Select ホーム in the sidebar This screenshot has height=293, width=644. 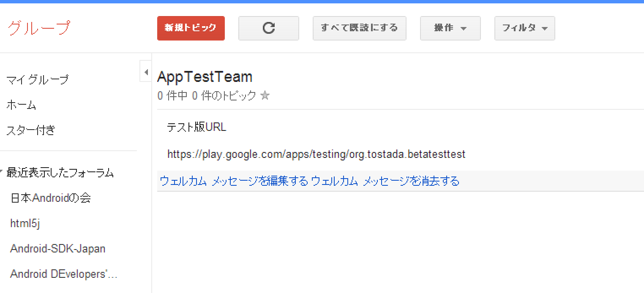point(21,105)
